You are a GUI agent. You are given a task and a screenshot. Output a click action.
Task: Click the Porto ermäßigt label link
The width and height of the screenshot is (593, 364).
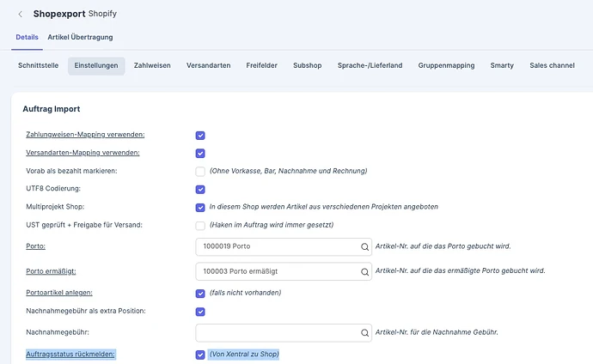[x=51, y=271]
